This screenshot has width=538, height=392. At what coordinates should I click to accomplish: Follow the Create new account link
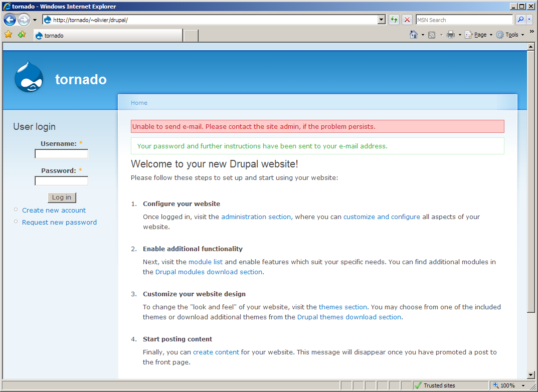click(54, 211)
